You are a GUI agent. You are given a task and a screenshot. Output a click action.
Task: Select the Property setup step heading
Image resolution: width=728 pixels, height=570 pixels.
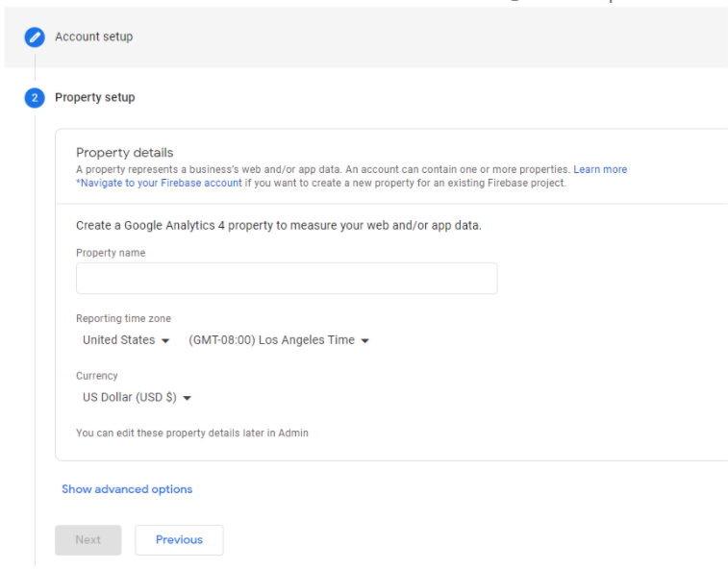click(x=94, y=97)
